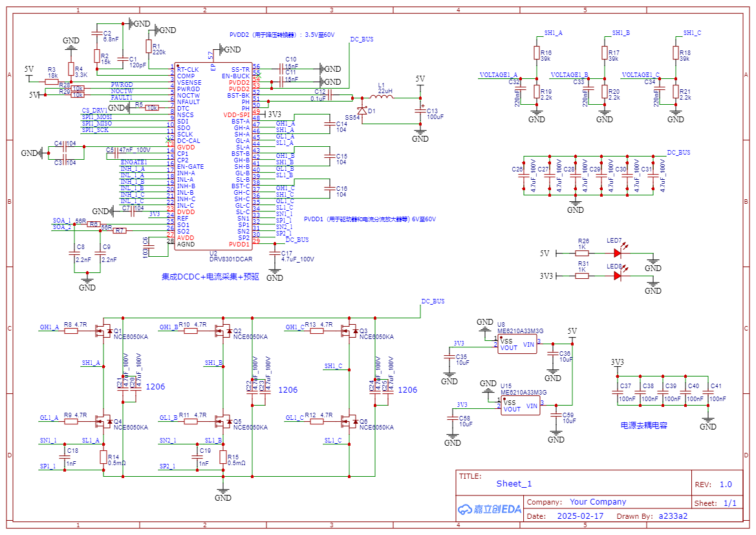Click the LED7 diode symbol
The width and height of the screenshot is (756, 535).
[x=617, y=254]
